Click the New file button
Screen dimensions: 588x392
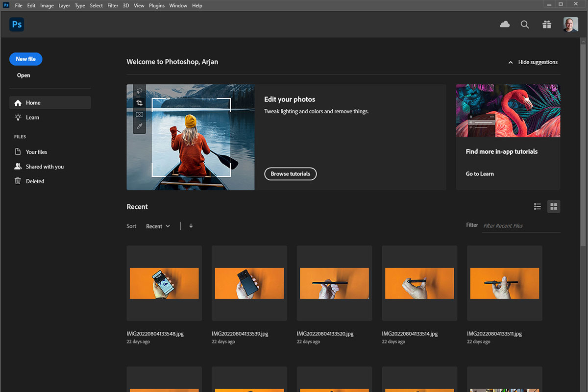(26, 59)
